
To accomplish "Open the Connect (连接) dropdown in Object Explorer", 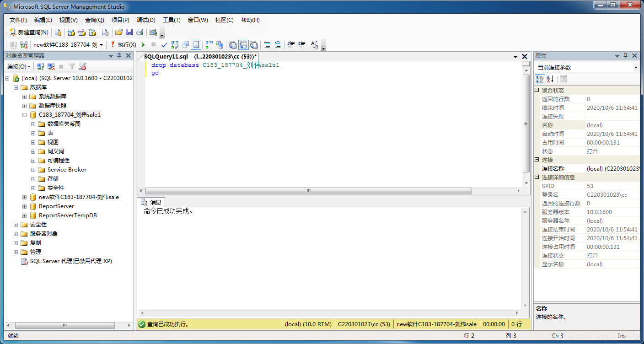I will point(19,67).
